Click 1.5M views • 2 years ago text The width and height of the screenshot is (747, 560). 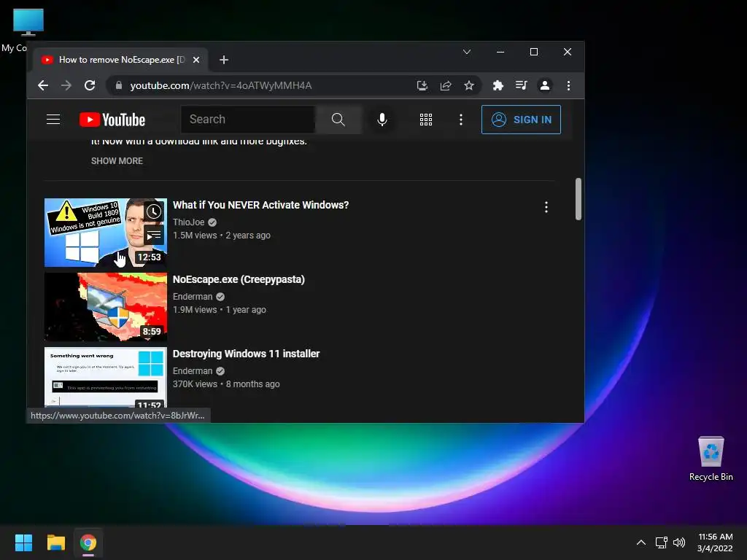pos(222,236)
